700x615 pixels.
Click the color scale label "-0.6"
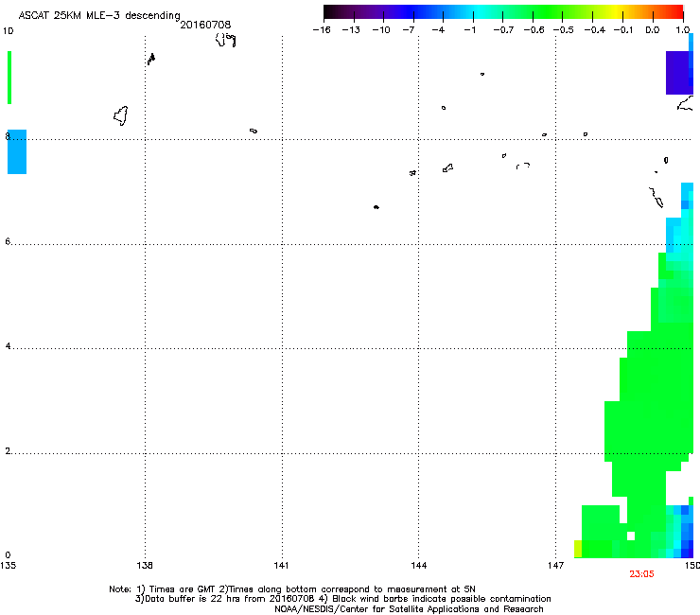coord(534,30)
